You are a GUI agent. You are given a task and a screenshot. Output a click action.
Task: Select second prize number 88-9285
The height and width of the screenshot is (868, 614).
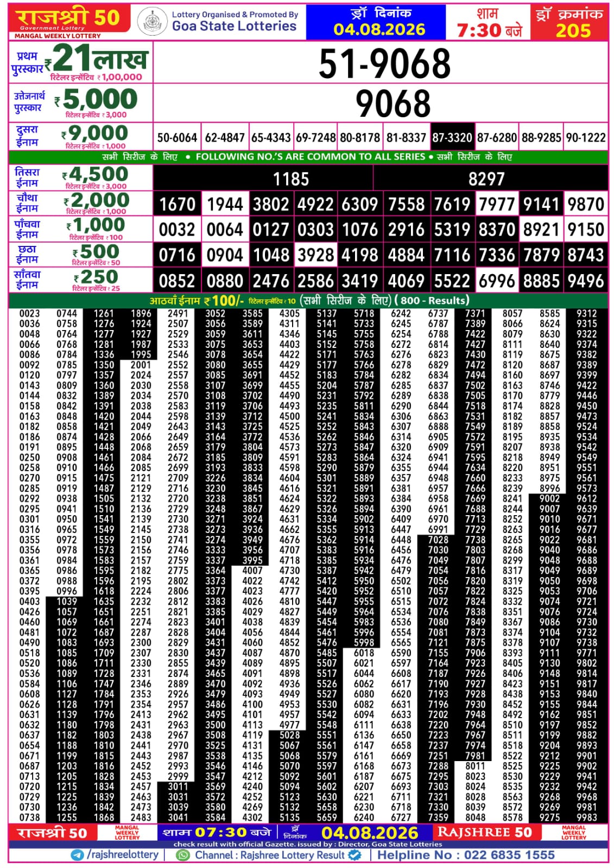pos(541,138)
